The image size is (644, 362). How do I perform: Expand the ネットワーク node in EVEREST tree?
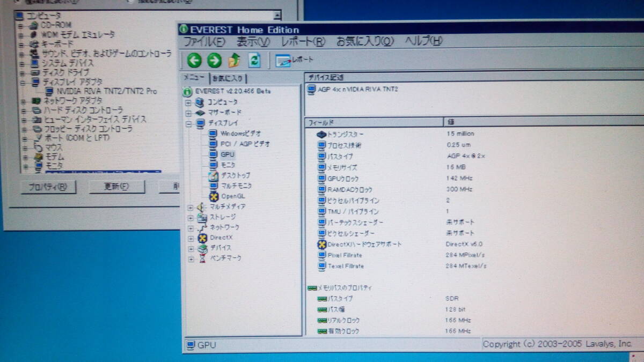coord(191,227)
